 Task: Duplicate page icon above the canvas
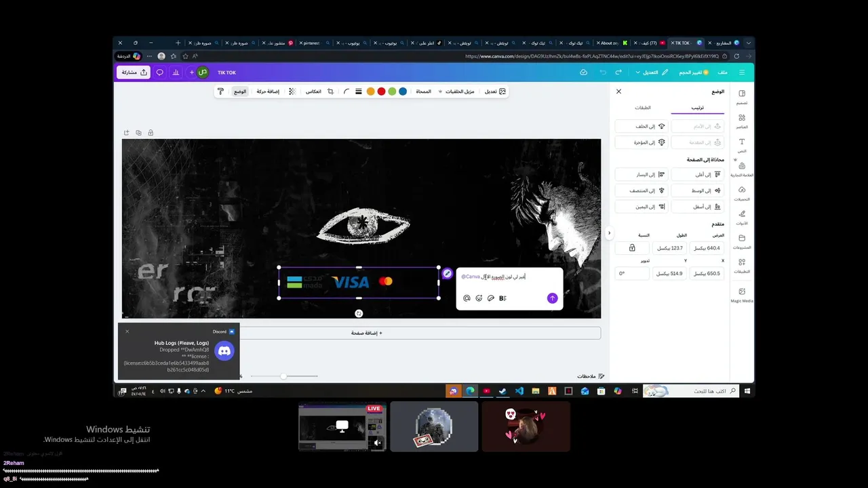pos(138,133)
